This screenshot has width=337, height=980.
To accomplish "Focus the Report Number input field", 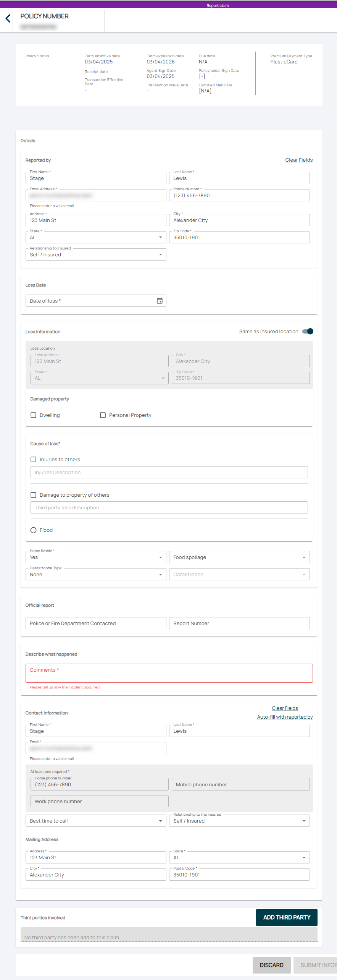I will [239, 624].
